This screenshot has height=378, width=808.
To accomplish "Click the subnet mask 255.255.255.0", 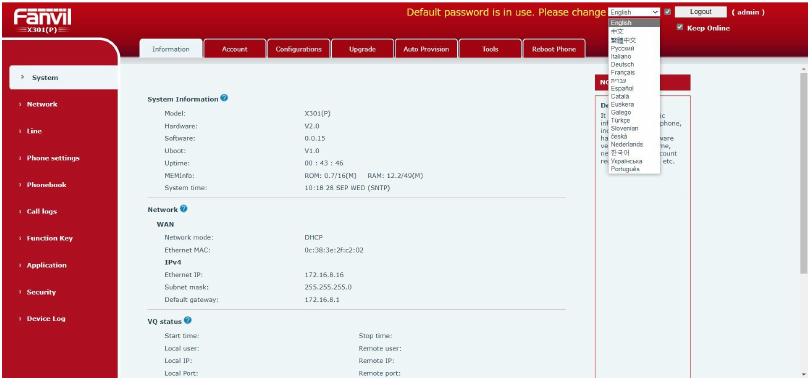I will (328, 287).
